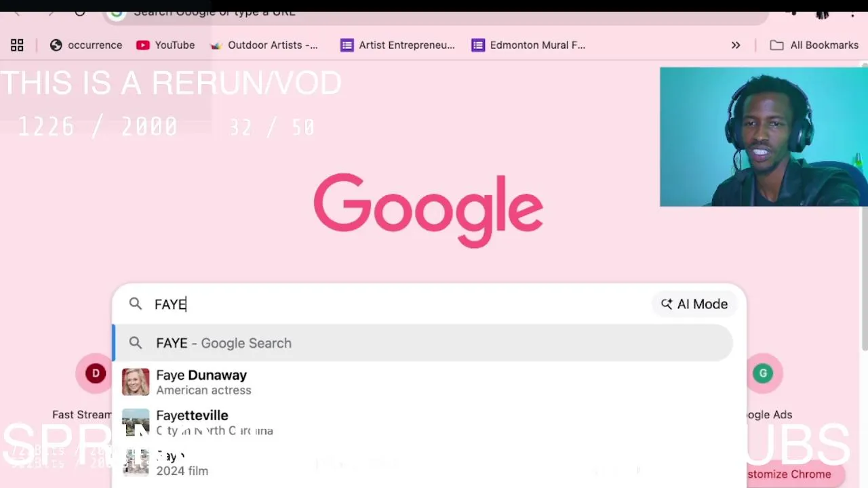Open the occurrence bookmark
This screenshot has height=488, width=868.
coord(86,45)
